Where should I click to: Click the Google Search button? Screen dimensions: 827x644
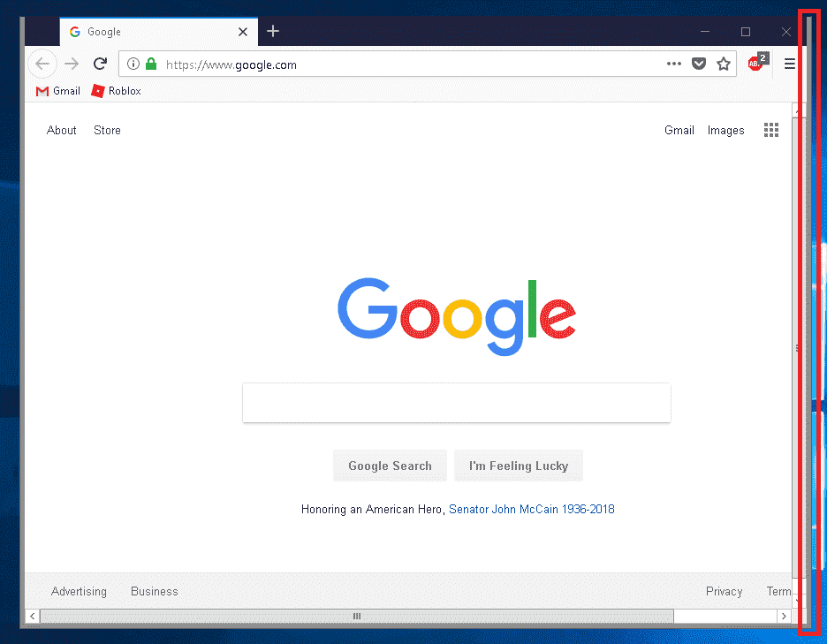[x=390, y=466]
